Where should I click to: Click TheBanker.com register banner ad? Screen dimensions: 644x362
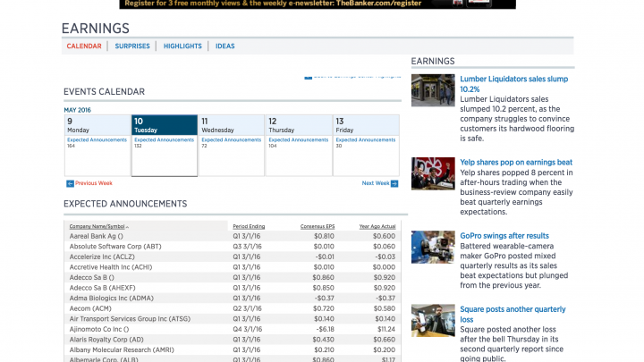(318, 4)
